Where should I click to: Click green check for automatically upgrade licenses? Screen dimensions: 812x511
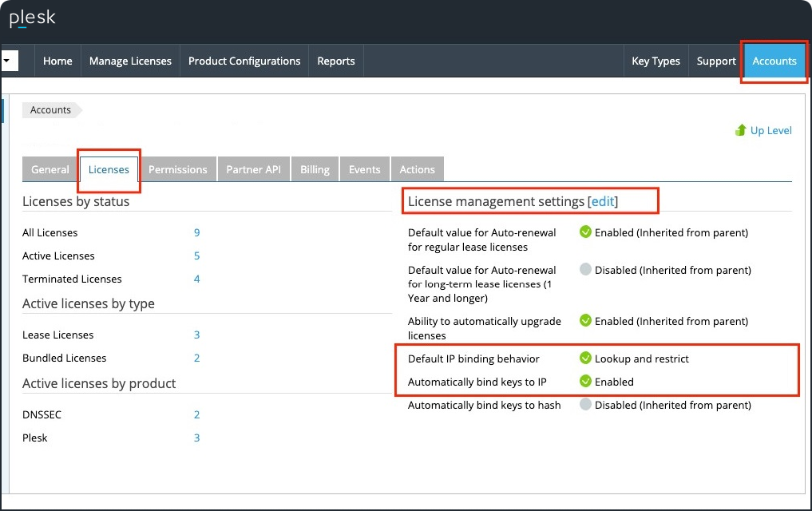585,321
